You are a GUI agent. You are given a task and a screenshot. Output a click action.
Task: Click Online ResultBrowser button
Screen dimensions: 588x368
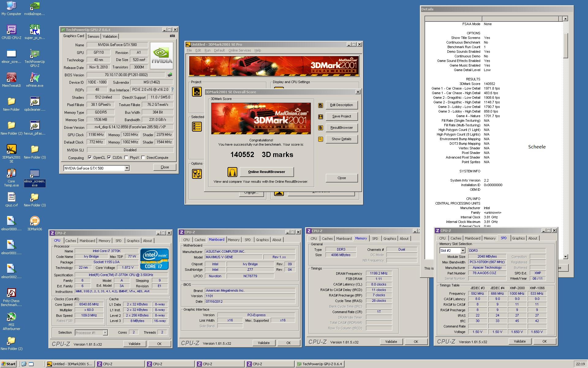pyautogui.click(x=266, y=172)
